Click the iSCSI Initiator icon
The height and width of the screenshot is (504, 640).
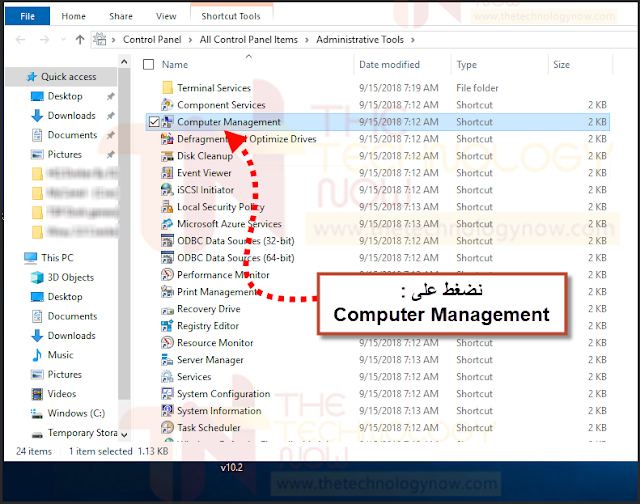coord(167,190)
